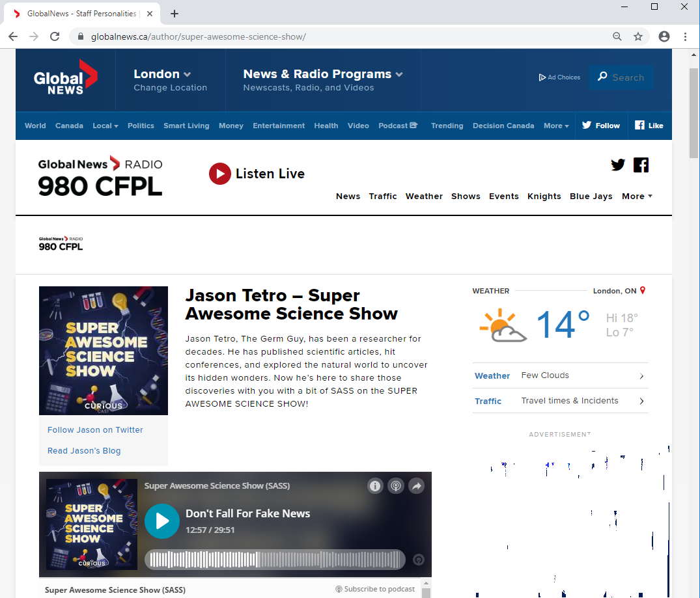This screenshot has height=598, width=700.
Task: Expand the Traffic Travel times & Incidents chevron
Action: (x=641, y=401)
